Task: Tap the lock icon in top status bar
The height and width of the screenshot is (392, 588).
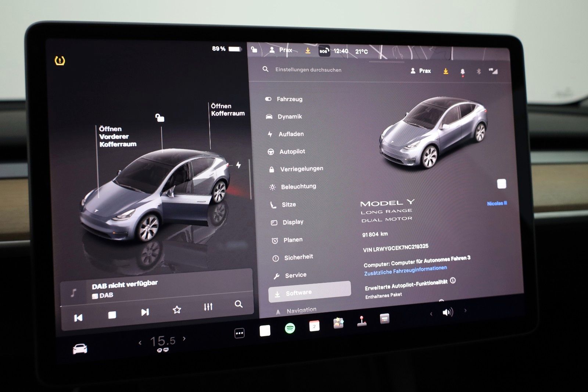Action: tap(254, 49)
